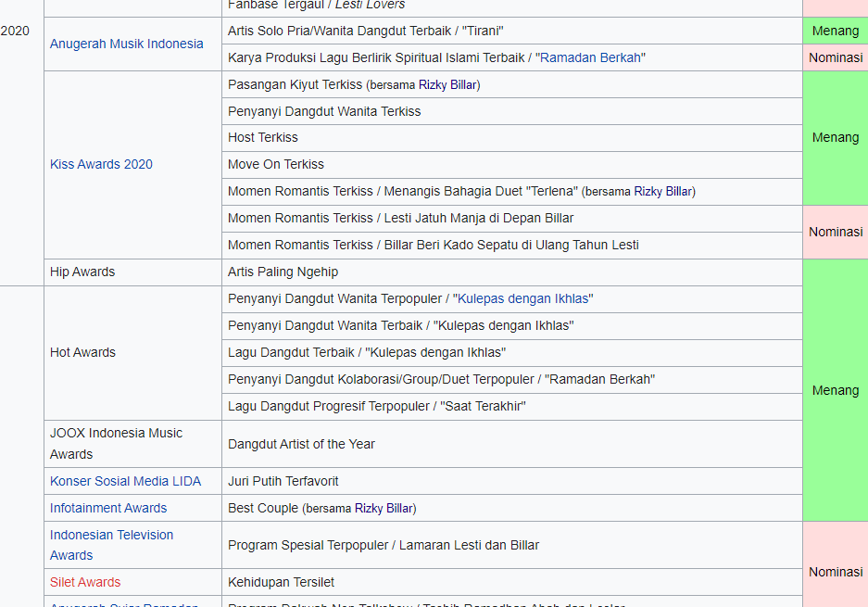Open the Anugerah Musik Indonesia link
868x607 pixels.
pyautogui.click(x=126, y=44)
